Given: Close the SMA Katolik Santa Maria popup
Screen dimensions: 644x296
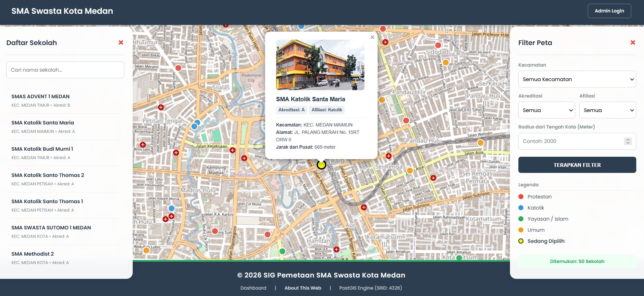Looking at the screenshot, I should point(372,37).
